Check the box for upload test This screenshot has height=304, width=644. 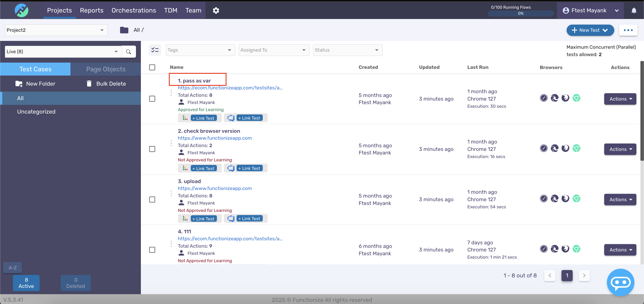coord(152,199)
